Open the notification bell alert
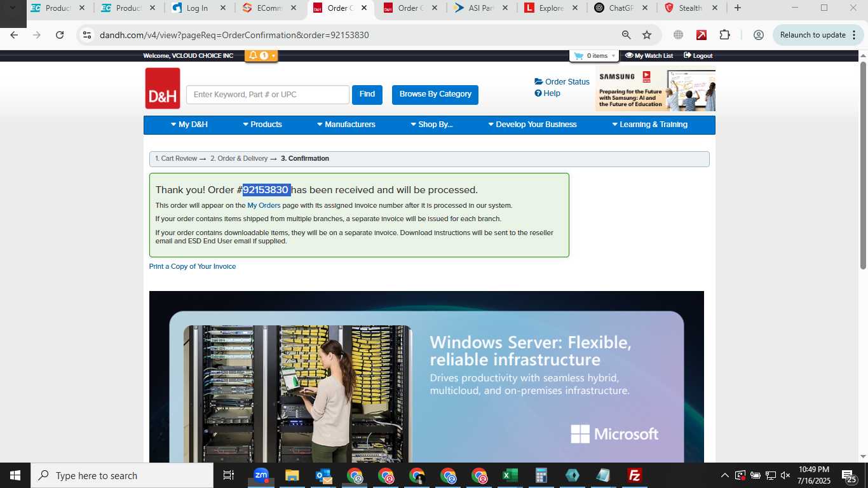868x488 pixels. pyautogui.click(x=261, y=55)
